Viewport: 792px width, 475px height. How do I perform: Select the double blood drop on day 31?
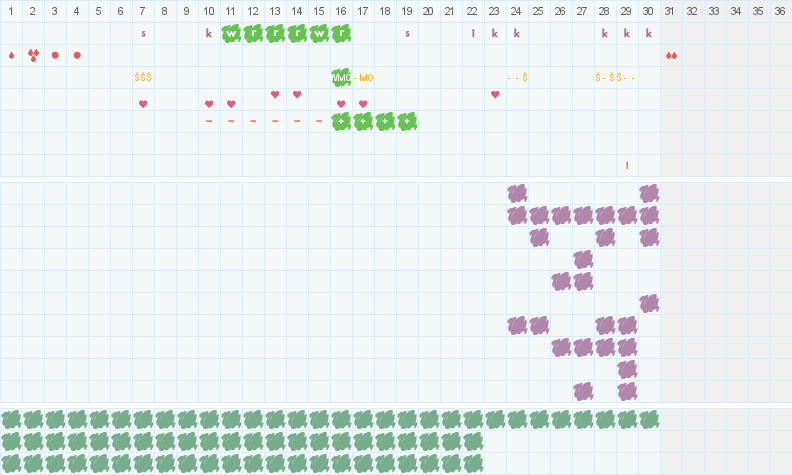point(671,55)
